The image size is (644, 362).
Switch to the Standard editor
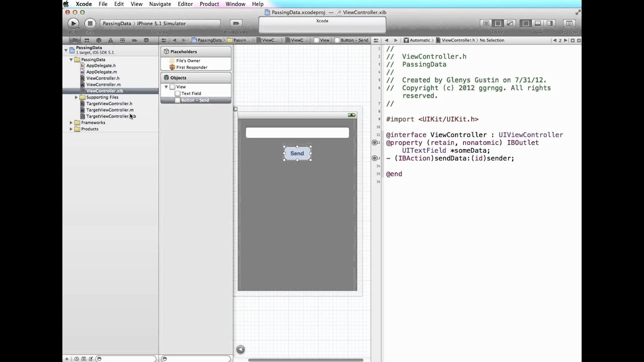pyautogui.click(x=486, y=23)
